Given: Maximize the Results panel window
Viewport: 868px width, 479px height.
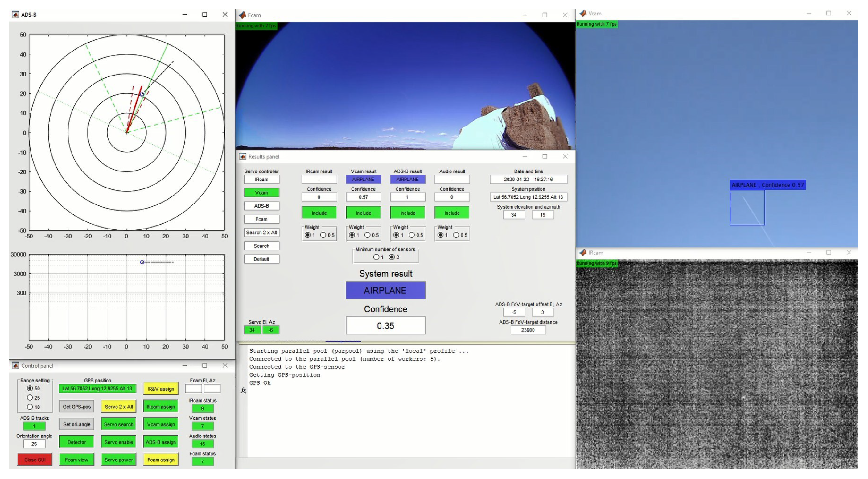Looking at the screenshot, I should tap(545, 156).
